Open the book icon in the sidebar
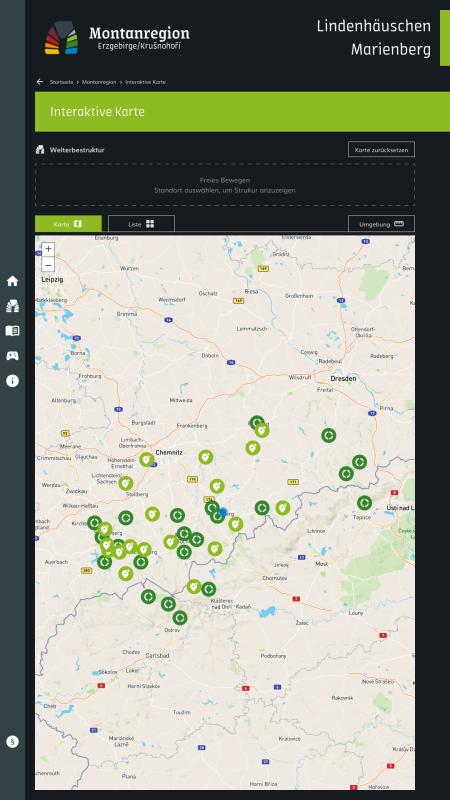 coord(12,331)
